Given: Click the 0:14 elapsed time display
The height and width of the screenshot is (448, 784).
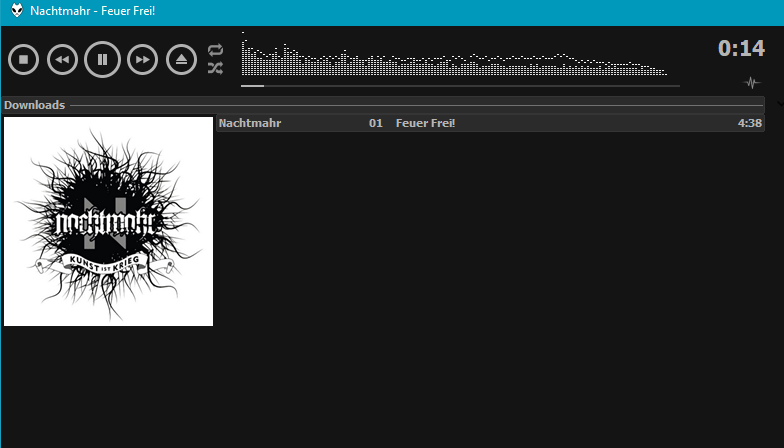Looking at the screenshot, I should (x=742, y=48).
